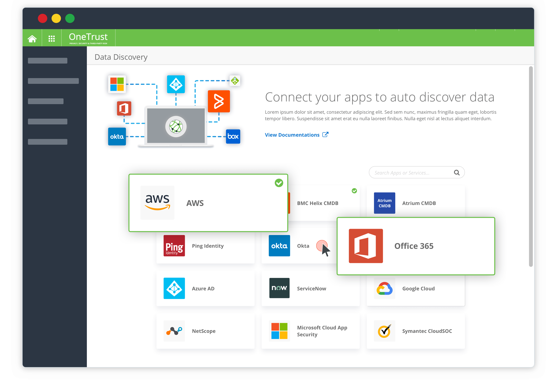Click the Okta logo in app list

tap(279, 246)
